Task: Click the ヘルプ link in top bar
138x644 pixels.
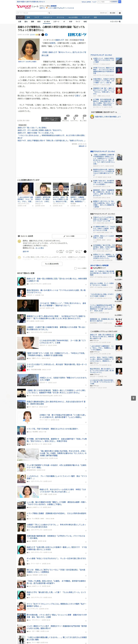Action: tap(94, 2)
